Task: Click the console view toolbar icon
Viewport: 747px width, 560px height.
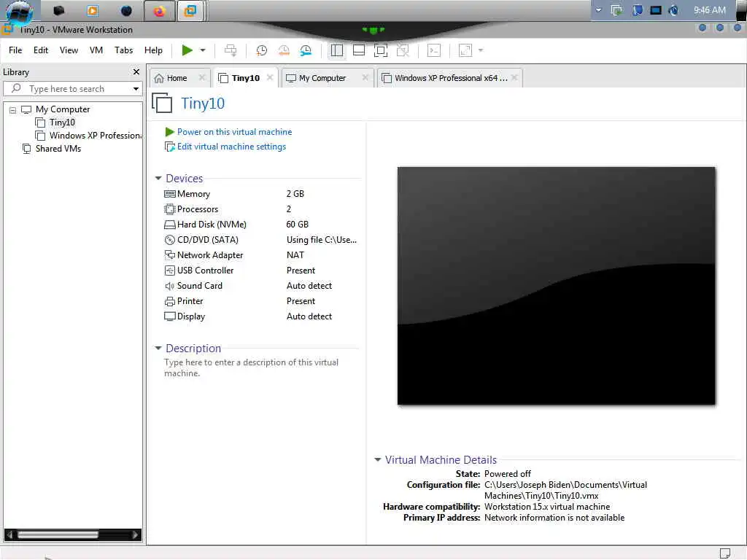Action: point(434,50)
